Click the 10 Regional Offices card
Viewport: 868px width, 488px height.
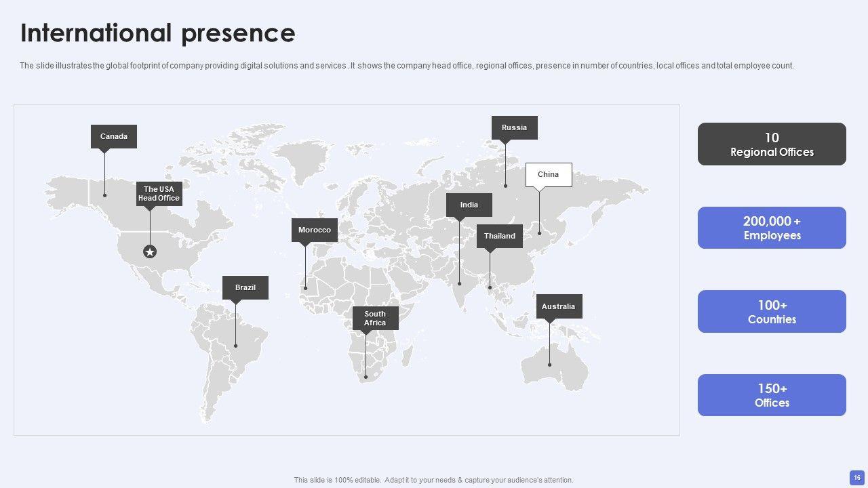pyautogui.click(x=772, y=144)
